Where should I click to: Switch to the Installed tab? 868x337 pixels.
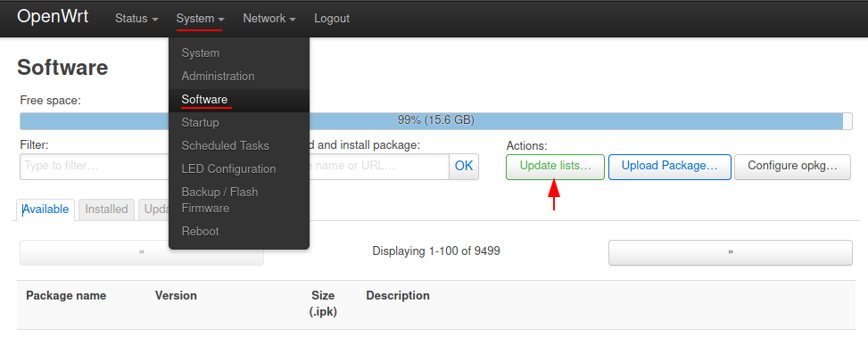tap(106, 210)
